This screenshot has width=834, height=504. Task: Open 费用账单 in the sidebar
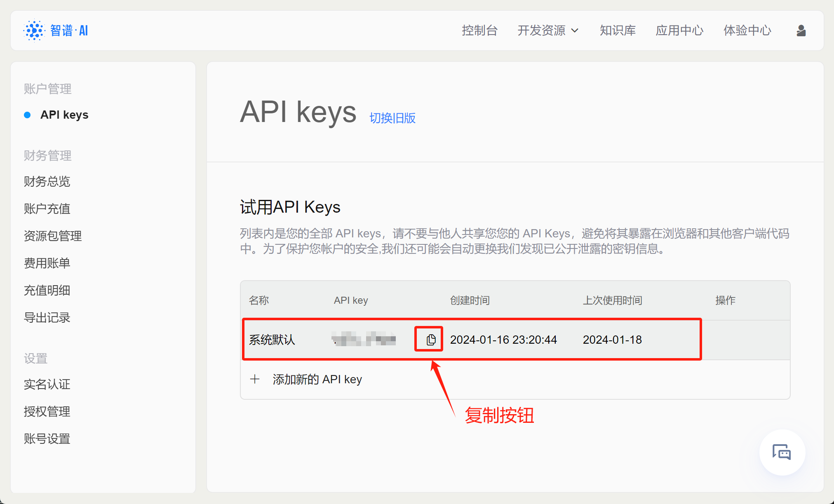[47, 263]
